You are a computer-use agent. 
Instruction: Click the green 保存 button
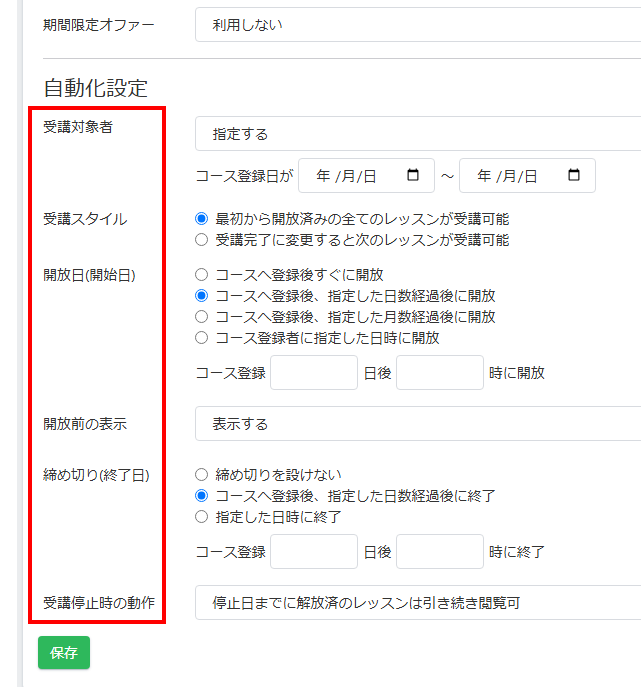point(64,652)
